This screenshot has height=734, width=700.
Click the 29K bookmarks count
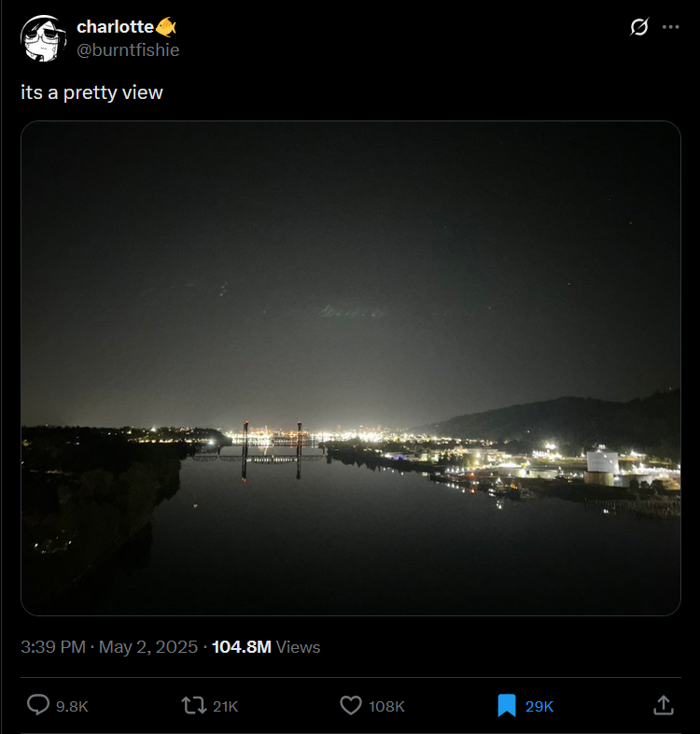click(x=539, y=706)
